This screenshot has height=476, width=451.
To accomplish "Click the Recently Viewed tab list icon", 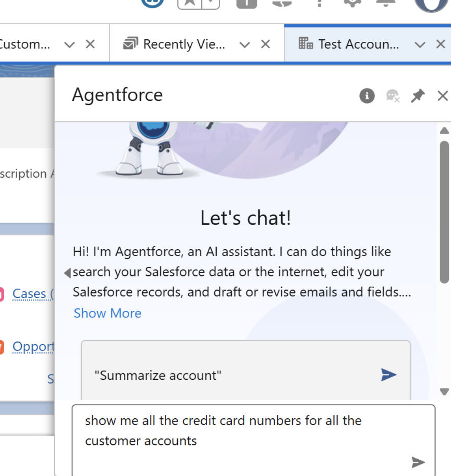I will click(130, 44).
